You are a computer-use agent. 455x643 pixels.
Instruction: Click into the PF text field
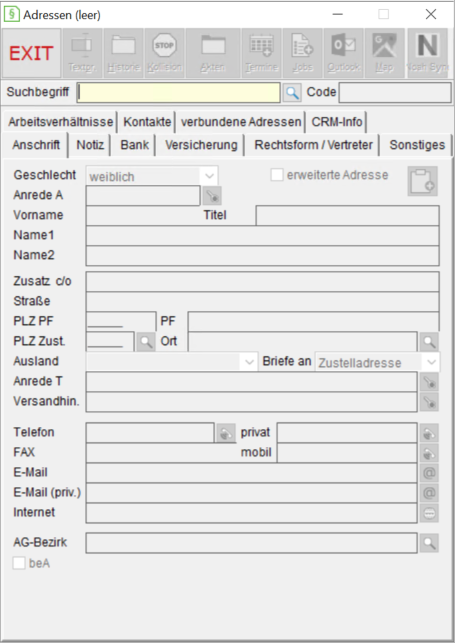coord(314,321)
